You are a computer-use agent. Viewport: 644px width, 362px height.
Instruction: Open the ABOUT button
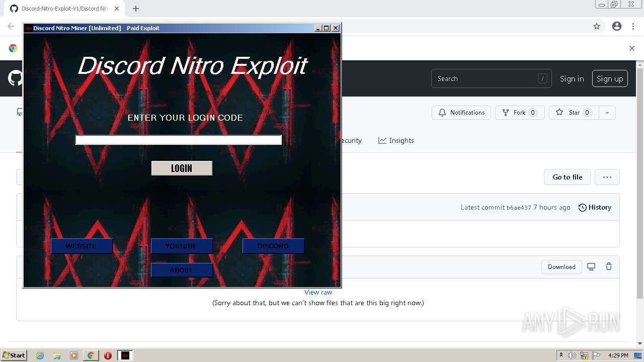coord(182,270)
